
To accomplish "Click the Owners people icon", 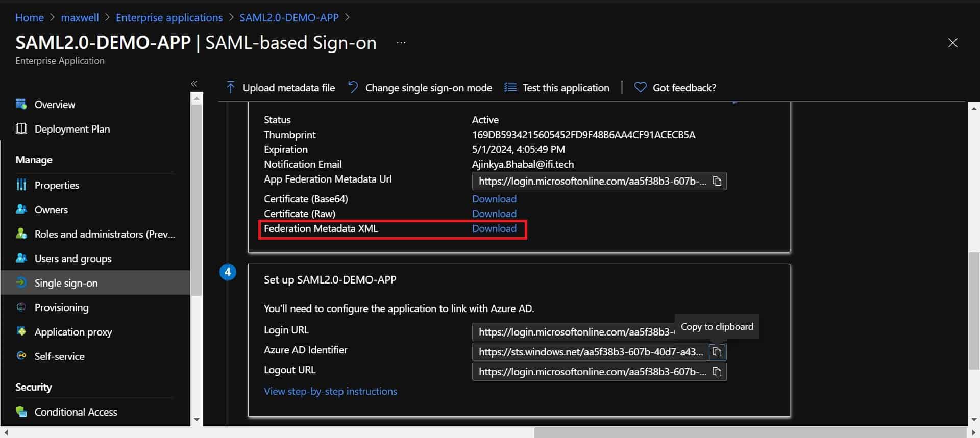I will pos(21,209).
